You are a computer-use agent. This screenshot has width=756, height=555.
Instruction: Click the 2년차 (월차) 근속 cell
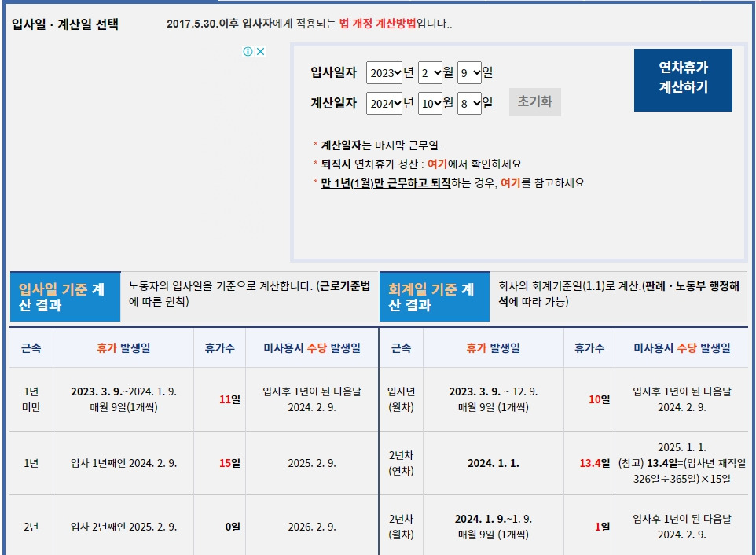tap(401, 527)
